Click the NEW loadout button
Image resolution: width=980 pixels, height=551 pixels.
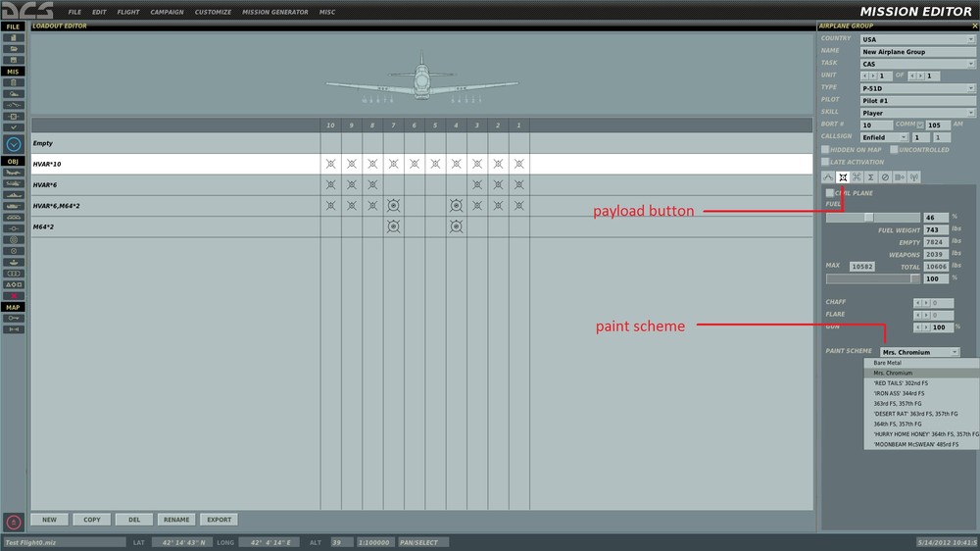[x=49, y=520]
